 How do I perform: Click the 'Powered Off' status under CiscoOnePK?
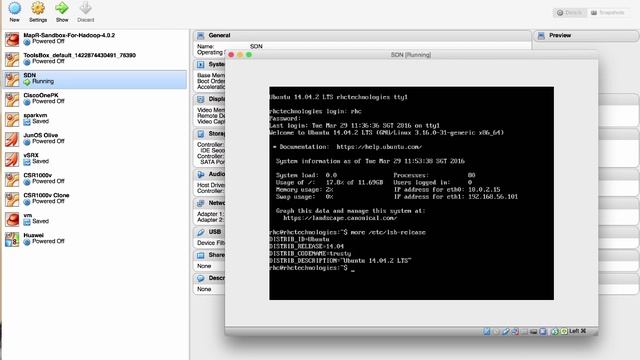click(x=48, y=101)
